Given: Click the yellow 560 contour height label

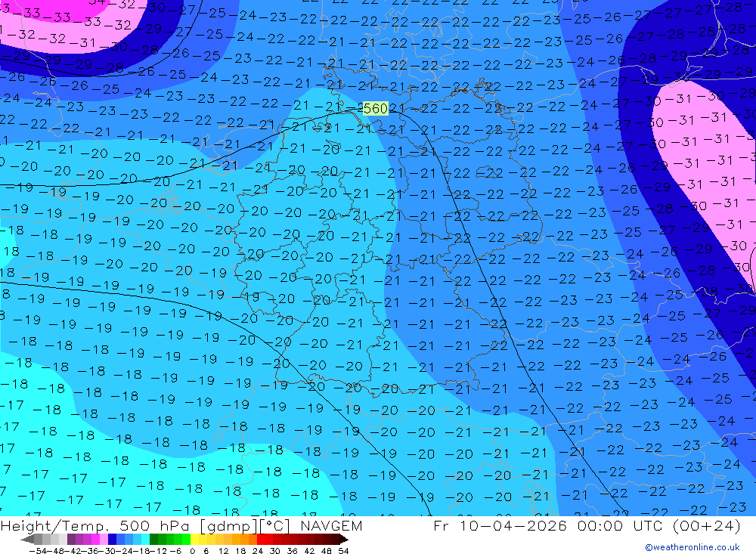Looking at the screenshot, I should click(x=375, y=109).
